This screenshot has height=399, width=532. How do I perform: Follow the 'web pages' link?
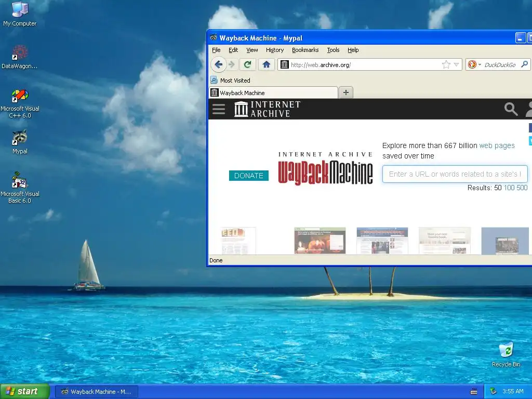497,145
